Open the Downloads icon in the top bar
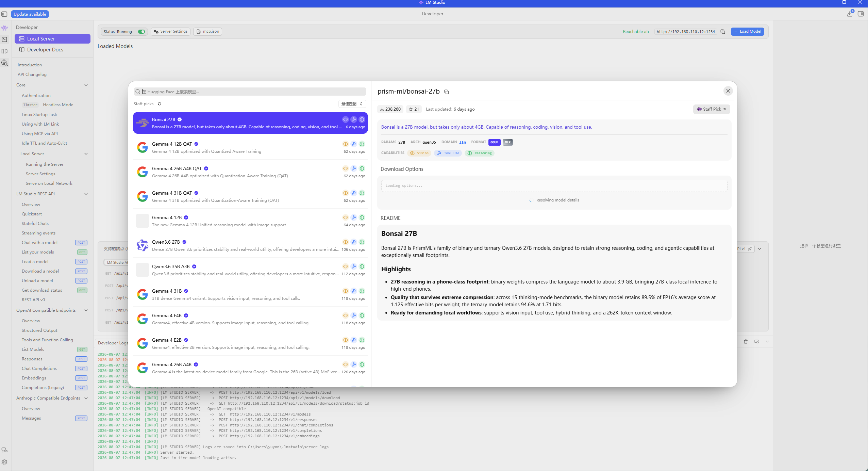Screen dimensions: 868x471 pos(850,14)
